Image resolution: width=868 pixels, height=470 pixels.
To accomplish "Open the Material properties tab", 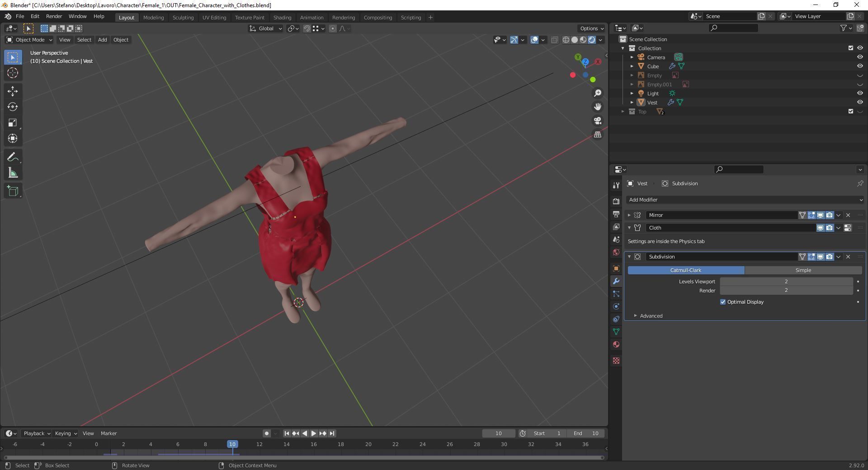I will click(x=616, y=345).
